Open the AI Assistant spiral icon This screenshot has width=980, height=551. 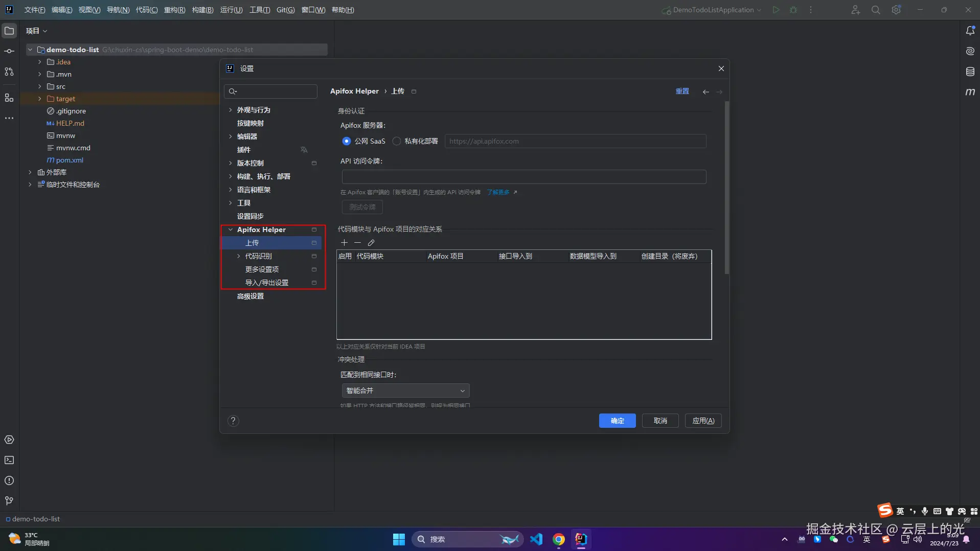(x=970, y=51)
